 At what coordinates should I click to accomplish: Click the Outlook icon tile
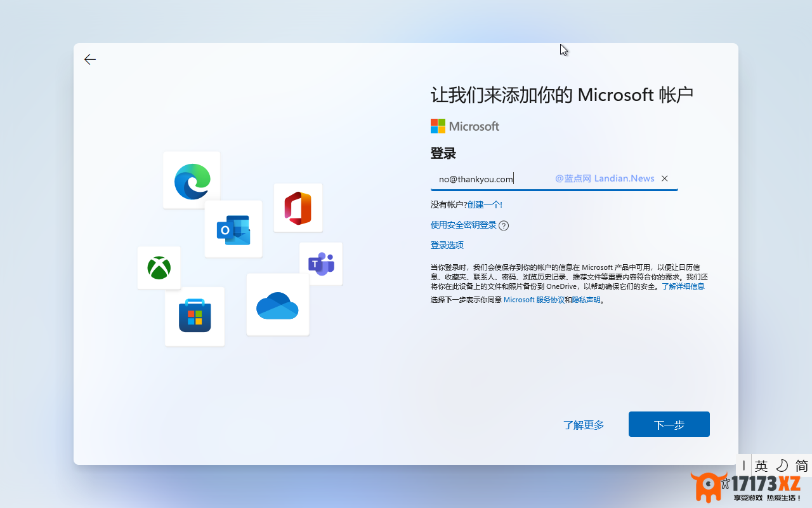233,229
